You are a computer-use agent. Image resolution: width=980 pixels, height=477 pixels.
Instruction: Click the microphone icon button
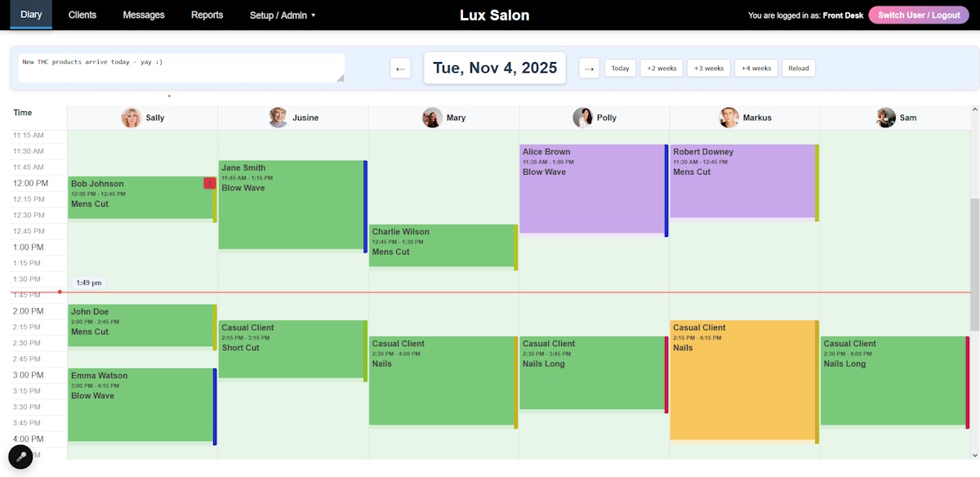(20, 457)
